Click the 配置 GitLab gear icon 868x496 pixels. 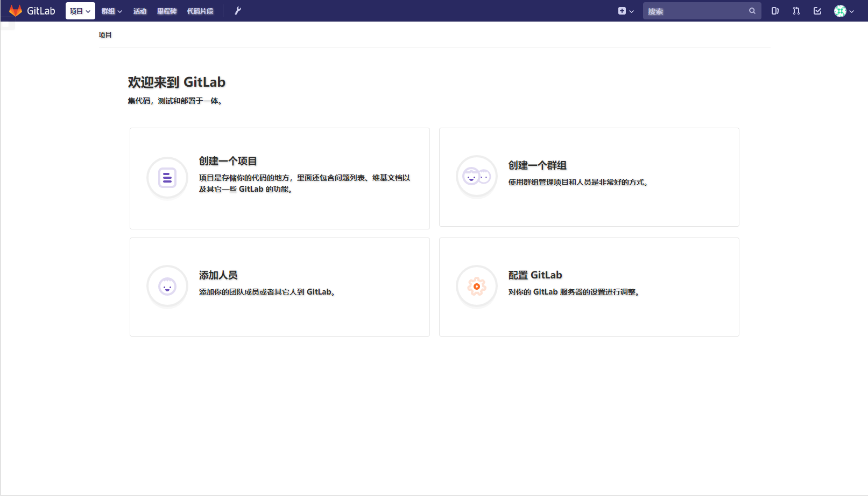[x=476, y=287]
